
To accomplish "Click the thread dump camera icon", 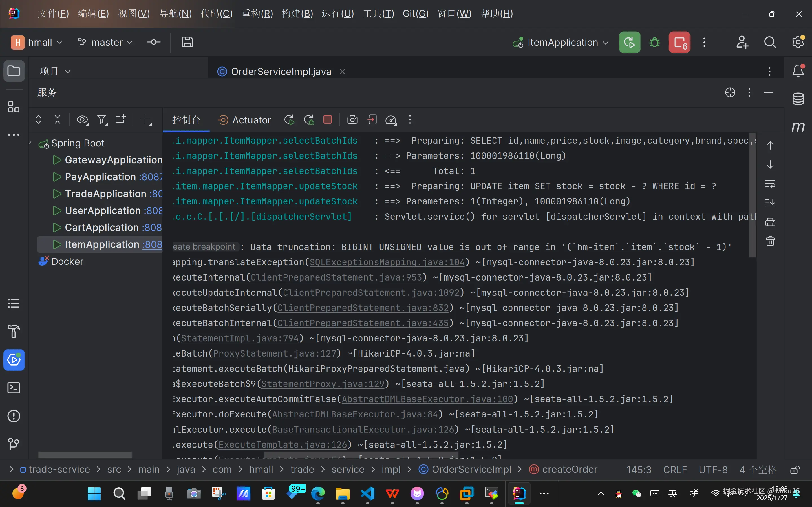I will (x=352, y=120).
